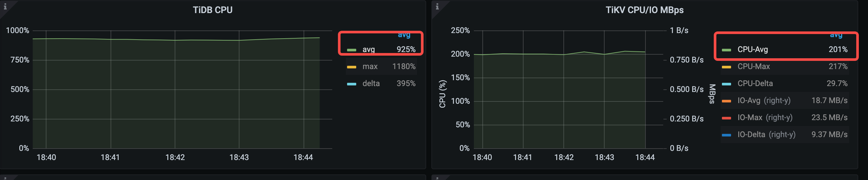The height and width of the screenshot is (180, 868).
Task: Toggle the CPU-Delta legend entry
Action: 755,83
